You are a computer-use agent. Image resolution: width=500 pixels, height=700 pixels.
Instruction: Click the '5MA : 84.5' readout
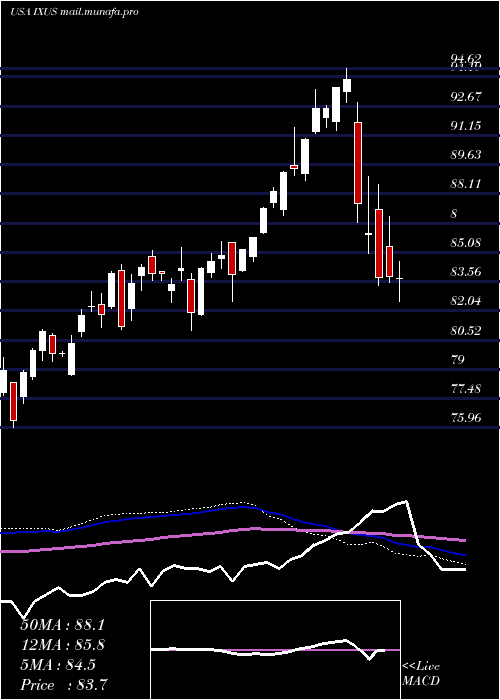[x=58, y=665]
